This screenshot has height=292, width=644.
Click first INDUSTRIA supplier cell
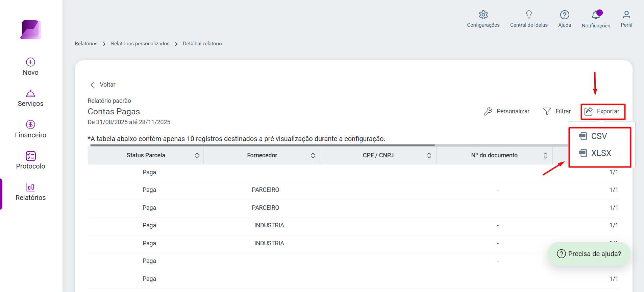tap(269, 225)
